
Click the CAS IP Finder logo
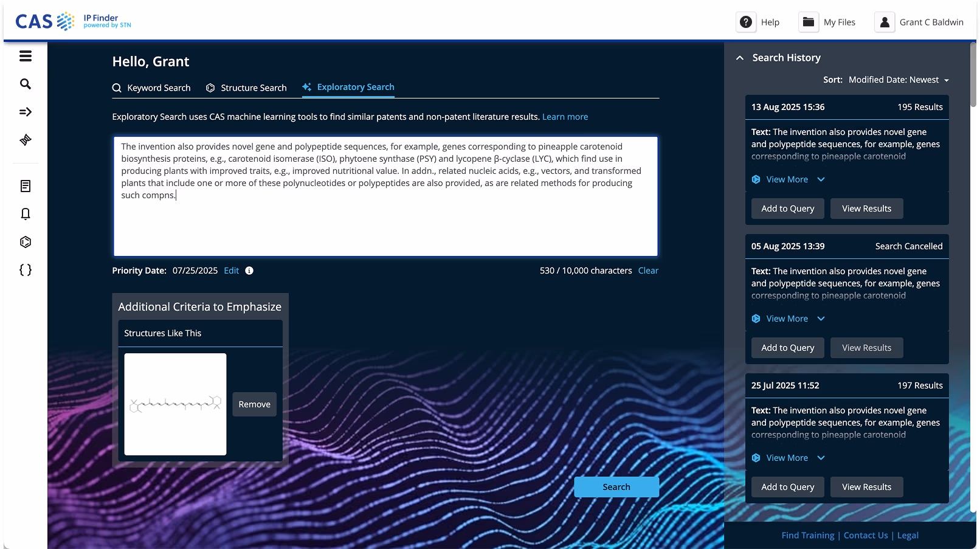[x=73, y=22]
